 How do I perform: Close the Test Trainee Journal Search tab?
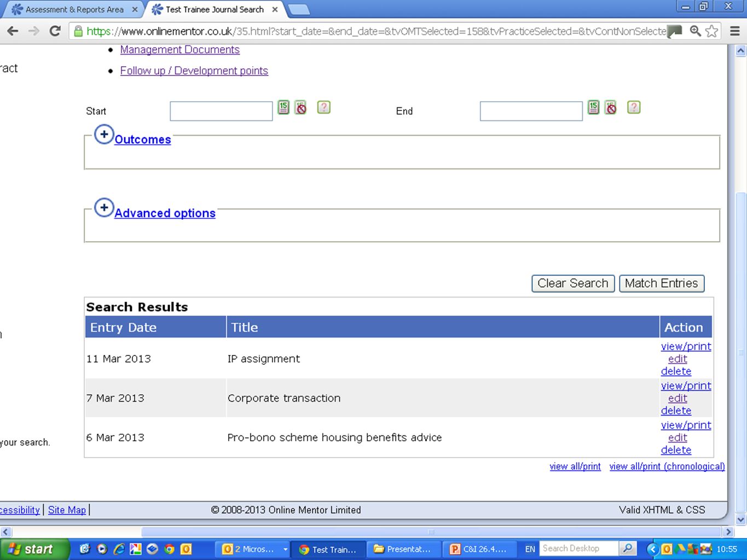pyautogui.click(x=275, y=9)
